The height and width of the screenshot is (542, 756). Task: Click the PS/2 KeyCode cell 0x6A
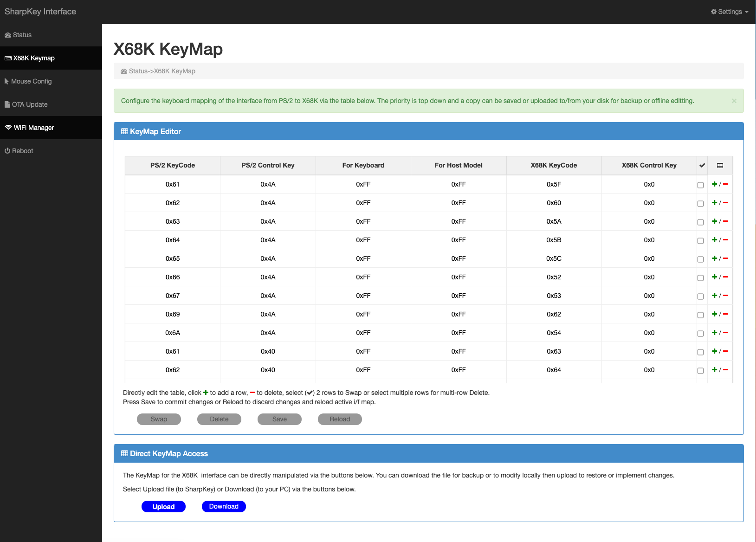tap(173, 333)
